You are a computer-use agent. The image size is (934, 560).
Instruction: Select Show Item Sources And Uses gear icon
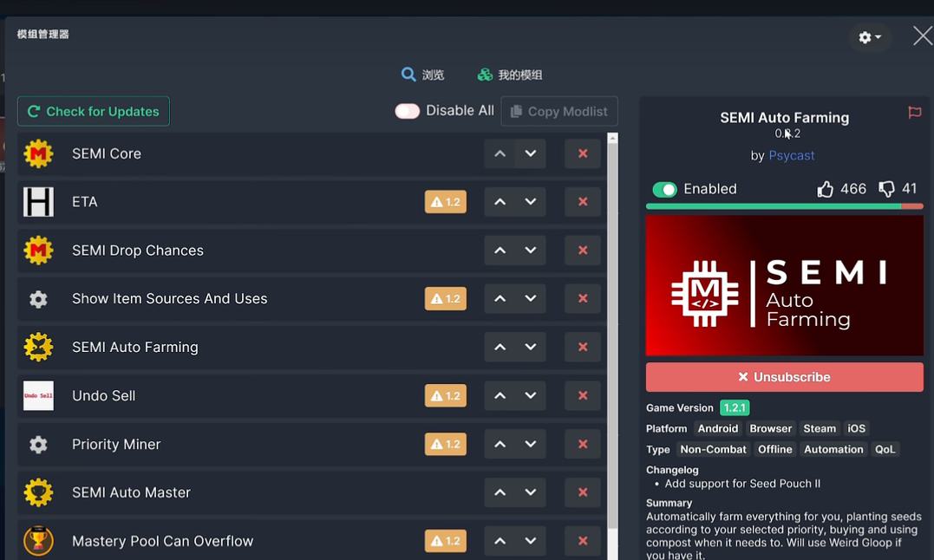tap(38, 299)
